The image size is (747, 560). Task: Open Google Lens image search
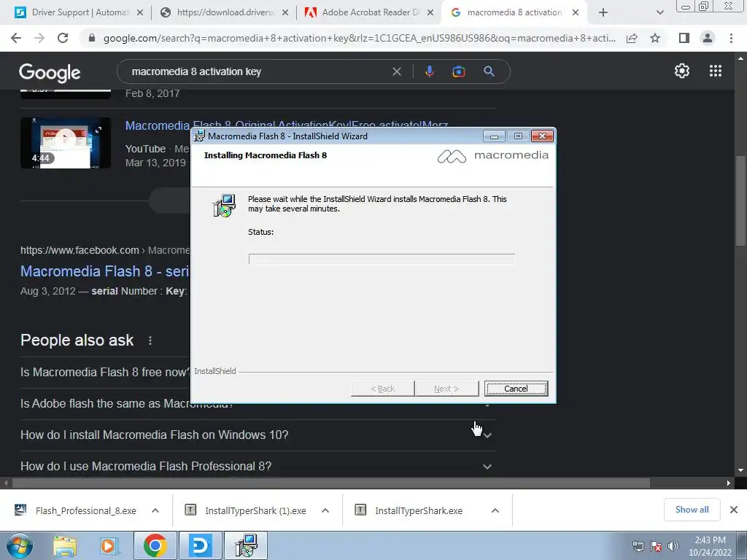[458, 71]
